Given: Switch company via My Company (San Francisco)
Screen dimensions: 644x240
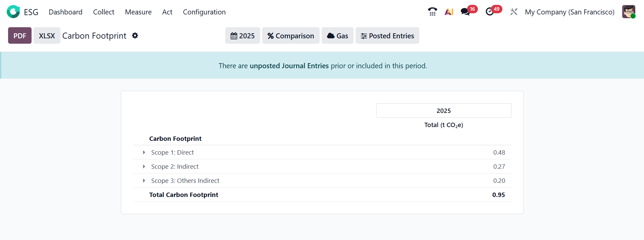Looking at the screenshot, I should pos(569,12).
